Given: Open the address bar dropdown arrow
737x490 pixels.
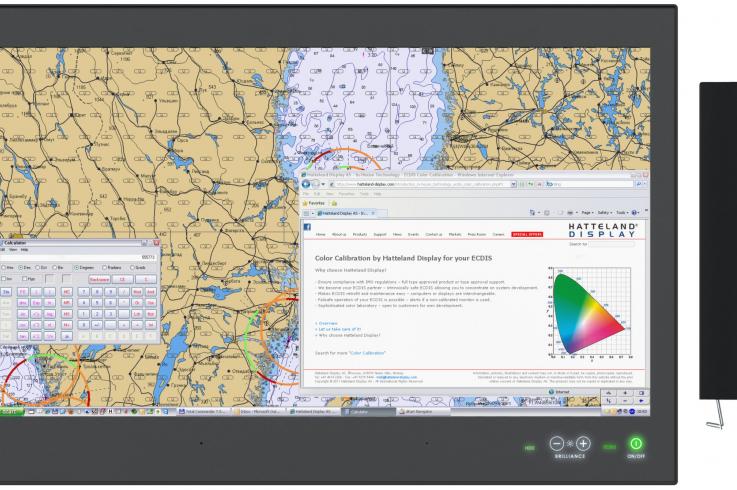Looking at the screenshot, I should coord(513,184).
